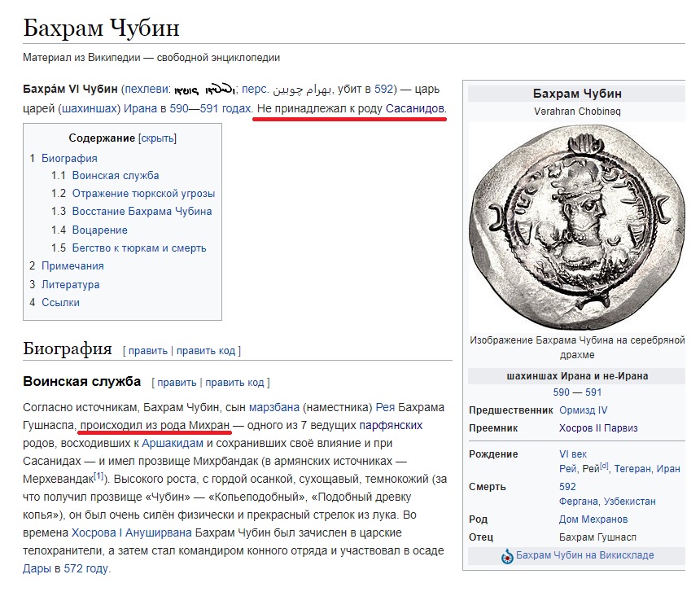Hide the table of contents via «скрыть»
700x596 pixels.
[x=157, y=138]
